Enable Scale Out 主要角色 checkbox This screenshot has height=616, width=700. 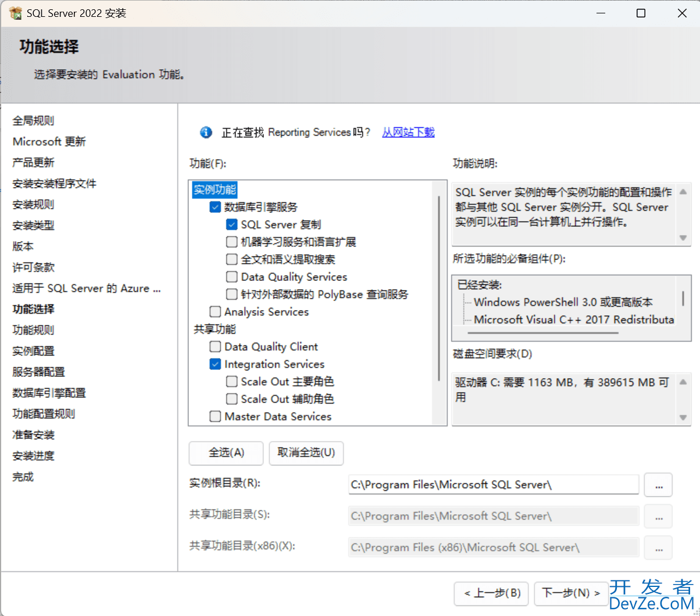click(231, 382)
